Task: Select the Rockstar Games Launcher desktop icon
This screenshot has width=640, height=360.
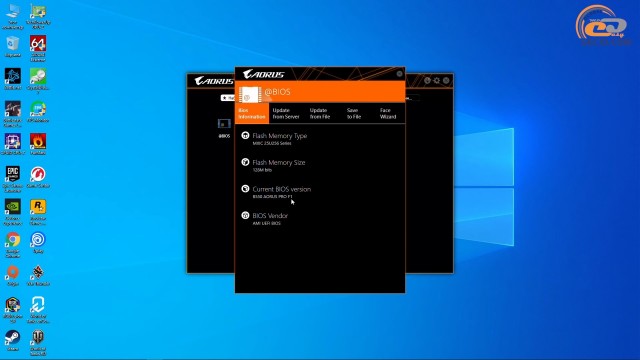Action: [x=38, y=212]
